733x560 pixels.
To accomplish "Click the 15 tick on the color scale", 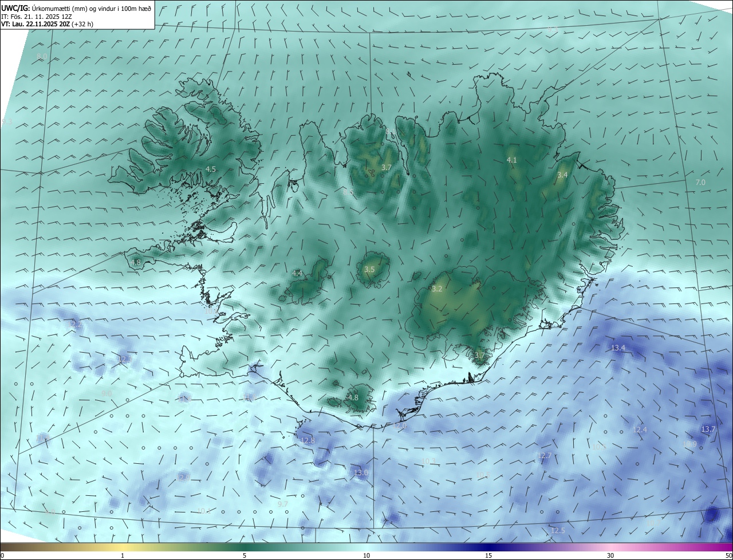I will pos(488,555).
